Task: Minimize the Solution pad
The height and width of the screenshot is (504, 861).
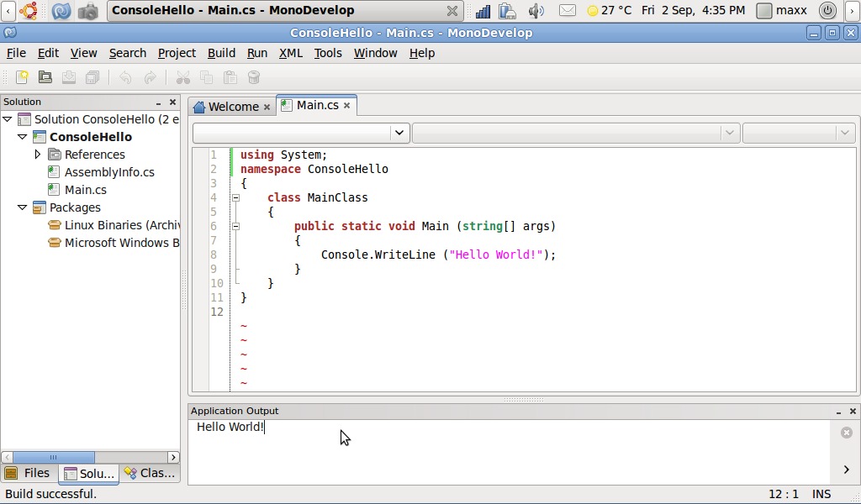Action: (x=158, y=102)
